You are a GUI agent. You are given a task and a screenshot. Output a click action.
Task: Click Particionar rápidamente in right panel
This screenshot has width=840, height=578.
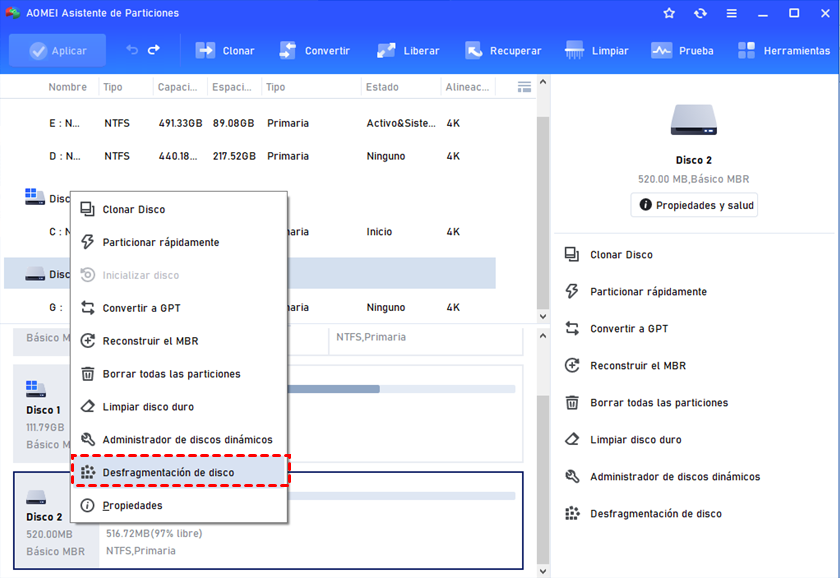[x=636, y=291]
